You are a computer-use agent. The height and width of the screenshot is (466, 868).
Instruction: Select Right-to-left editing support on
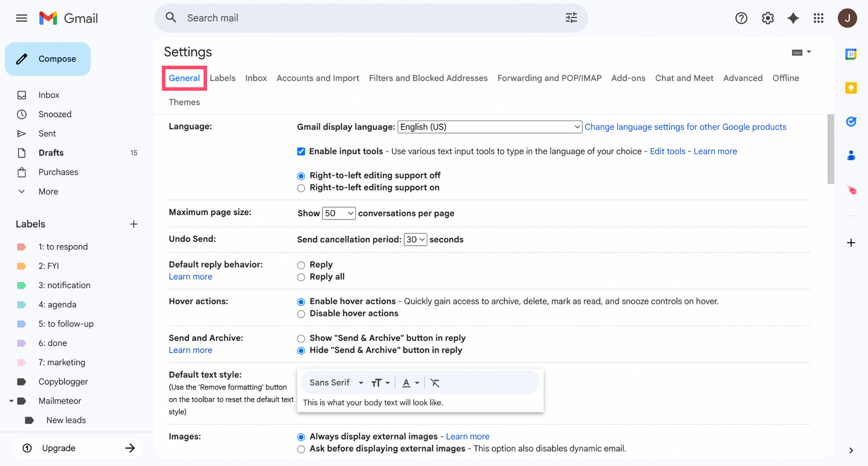click(x=301, y=188)
